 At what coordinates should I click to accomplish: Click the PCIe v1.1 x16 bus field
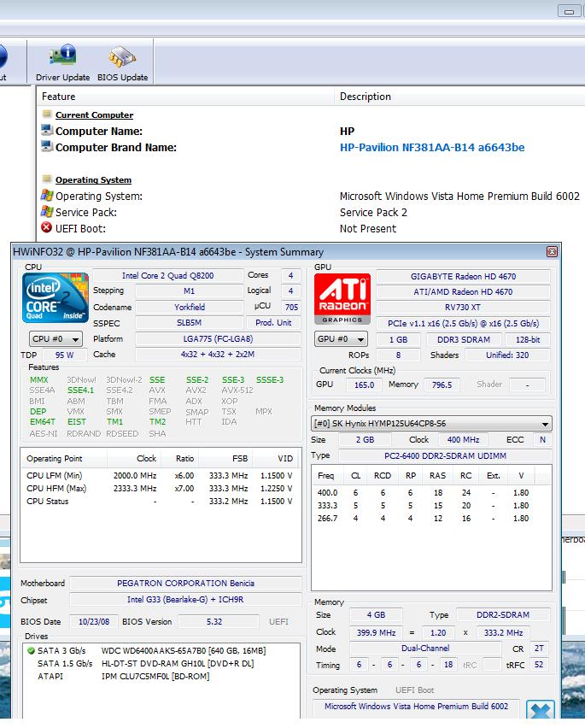tap(463, 323)
